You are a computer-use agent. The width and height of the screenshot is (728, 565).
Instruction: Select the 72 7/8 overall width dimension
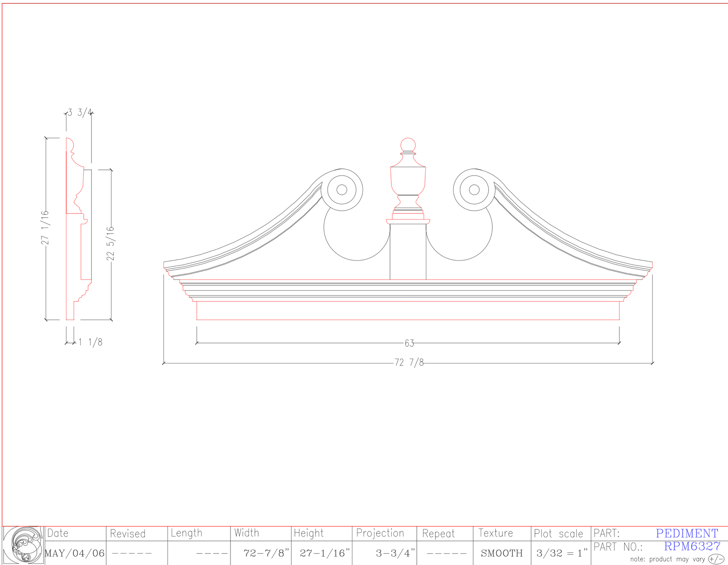[x=409, y=362]
